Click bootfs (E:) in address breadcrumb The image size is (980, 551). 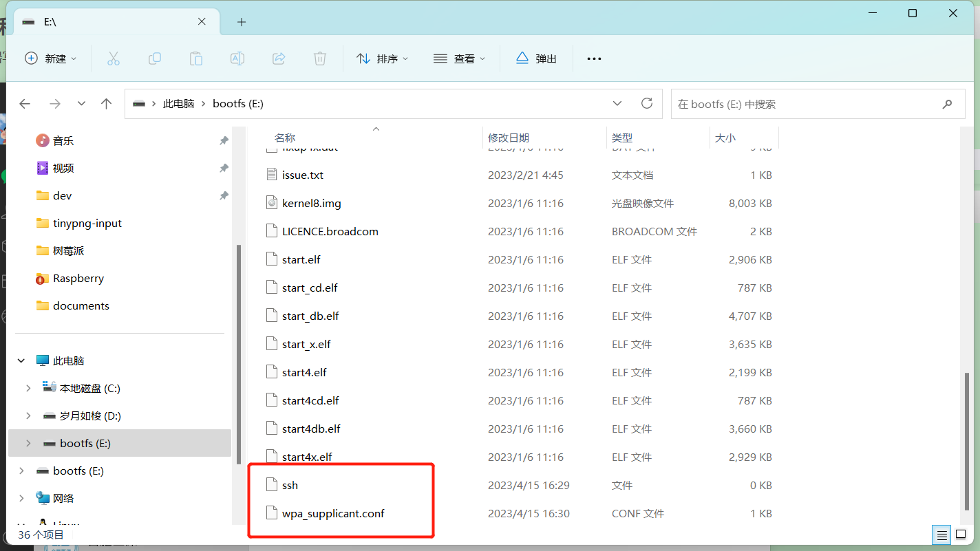coord(238,104)
